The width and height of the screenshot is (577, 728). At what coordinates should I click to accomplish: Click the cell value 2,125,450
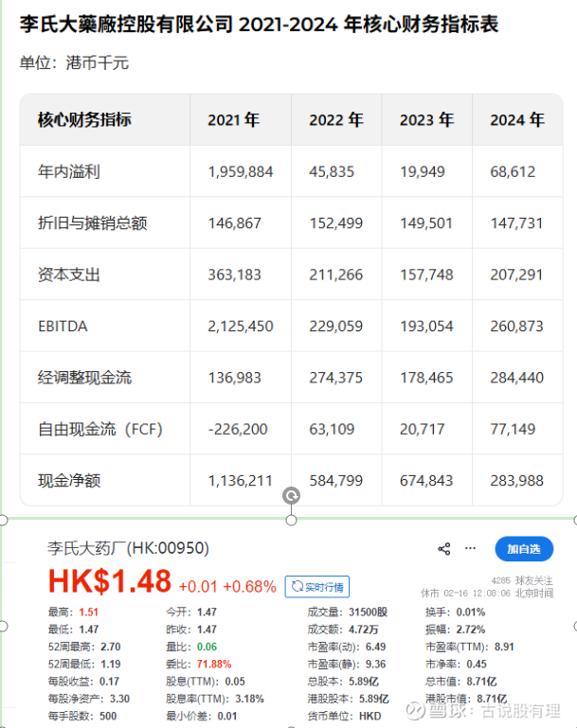241,327
